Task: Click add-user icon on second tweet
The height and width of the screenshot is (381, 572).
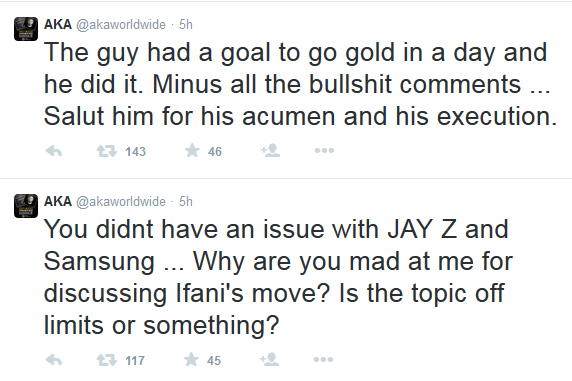Action: coord(270,359)
